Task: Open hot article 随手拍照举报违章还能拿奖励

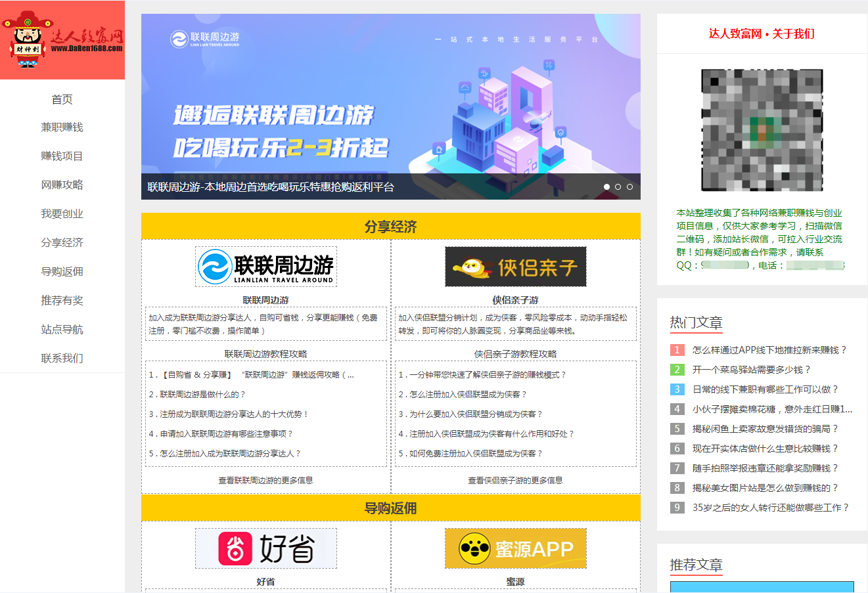Action: (765, 468)
